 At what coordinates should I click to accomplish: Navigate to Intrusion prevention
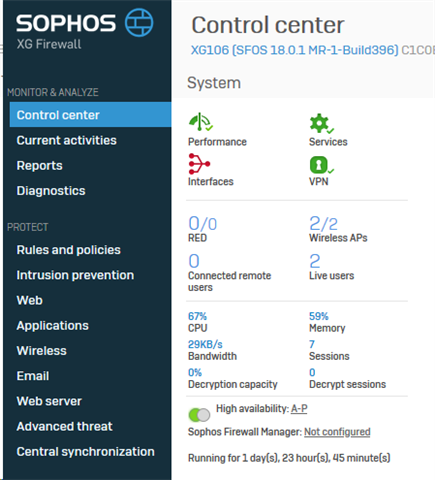pyautogui.click(x=75, y=275)
